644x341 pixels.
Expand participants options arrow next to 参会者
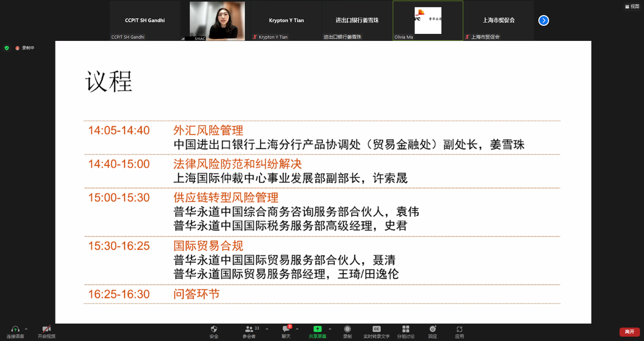tap(267, 329)
